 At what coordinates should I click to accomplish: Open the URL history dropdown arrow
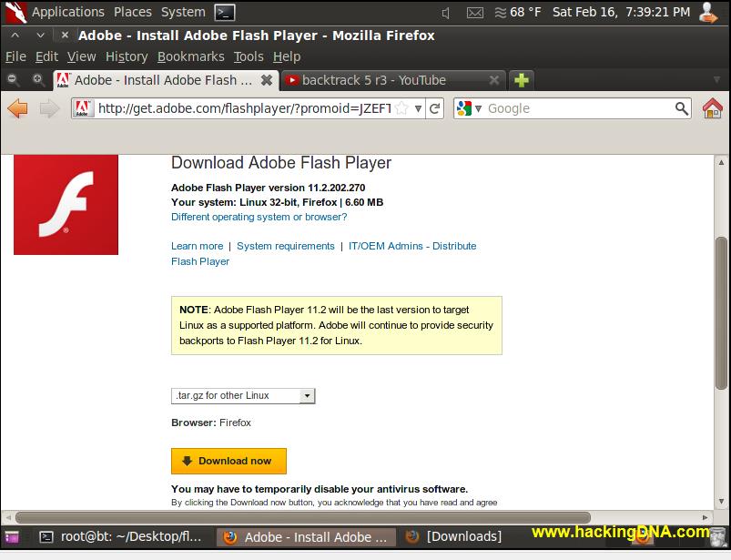(418, 108)
